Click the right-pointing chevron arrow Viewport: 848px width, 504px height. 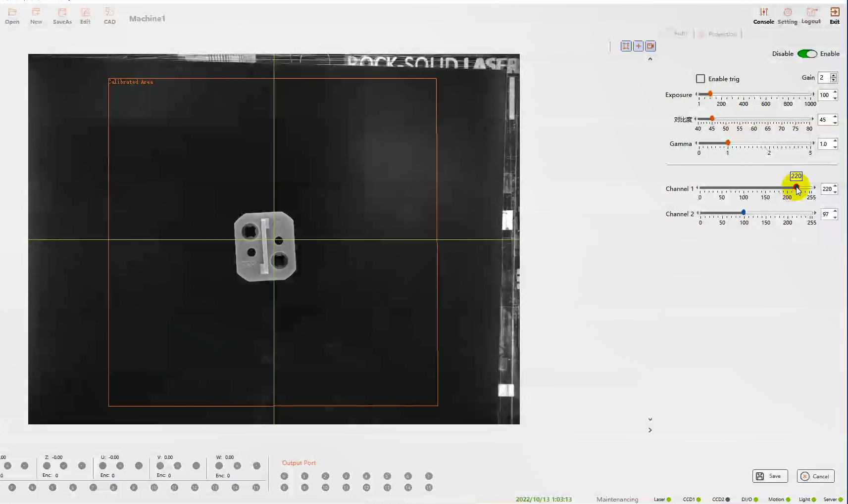pos(650,430)
